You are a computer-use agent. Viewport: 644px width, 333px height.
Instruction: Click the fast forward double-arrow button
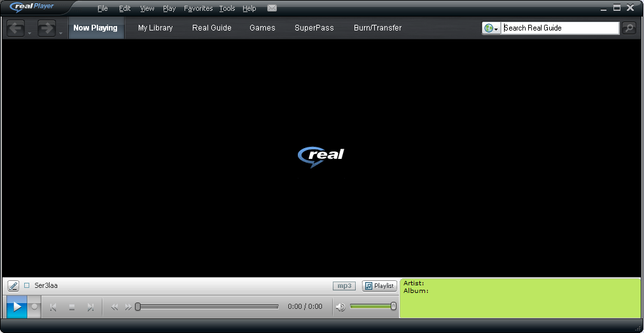(x=129, y=307)
